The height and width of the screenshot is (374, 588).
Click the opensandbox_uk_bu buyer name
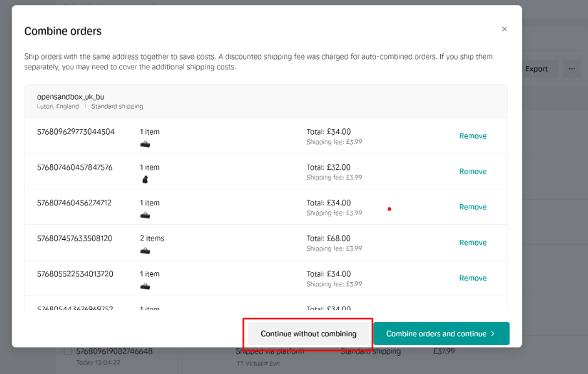click(x=70, y=97)
